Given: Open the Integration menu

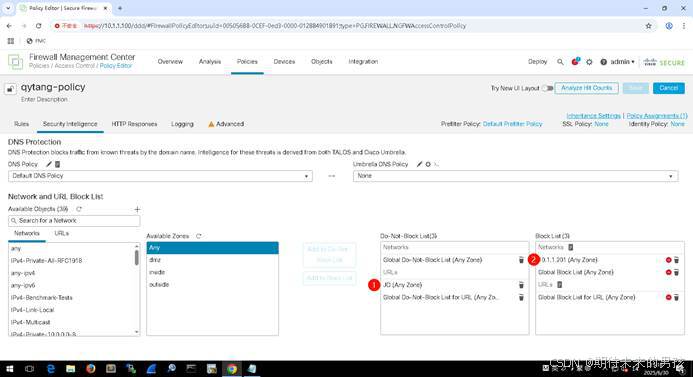Looking at the screenshot, I should click(363, 61).
